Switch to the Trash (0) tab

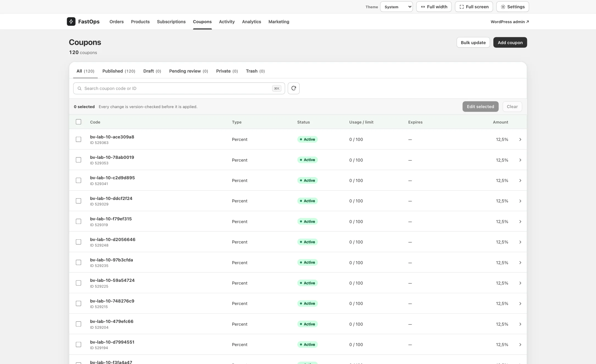pyautogui.click(x=255, y=71)
